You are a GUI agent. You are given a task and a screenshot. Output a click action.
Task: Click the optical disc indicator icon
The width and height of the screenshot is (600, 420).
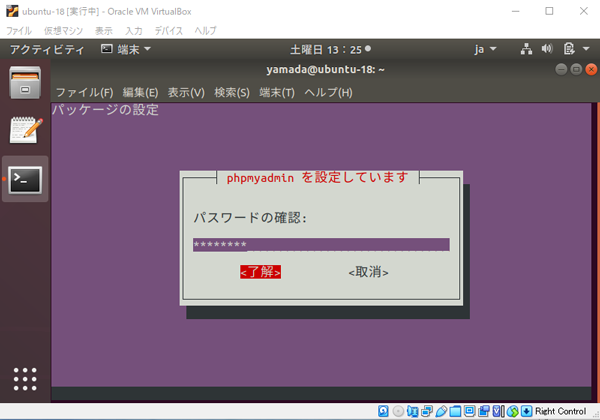[398, 411]
